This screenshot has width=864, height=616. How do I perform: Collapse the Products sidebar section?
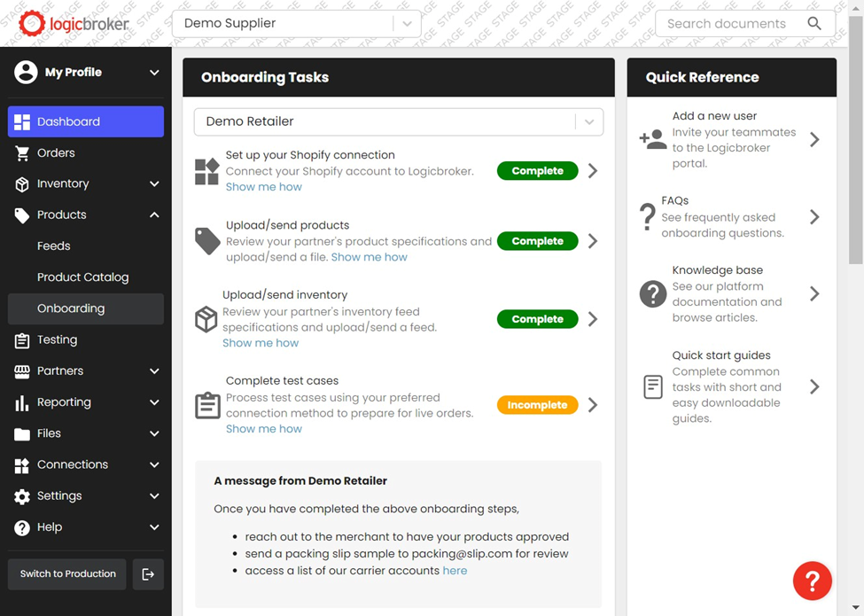click(x=154, y=215)
